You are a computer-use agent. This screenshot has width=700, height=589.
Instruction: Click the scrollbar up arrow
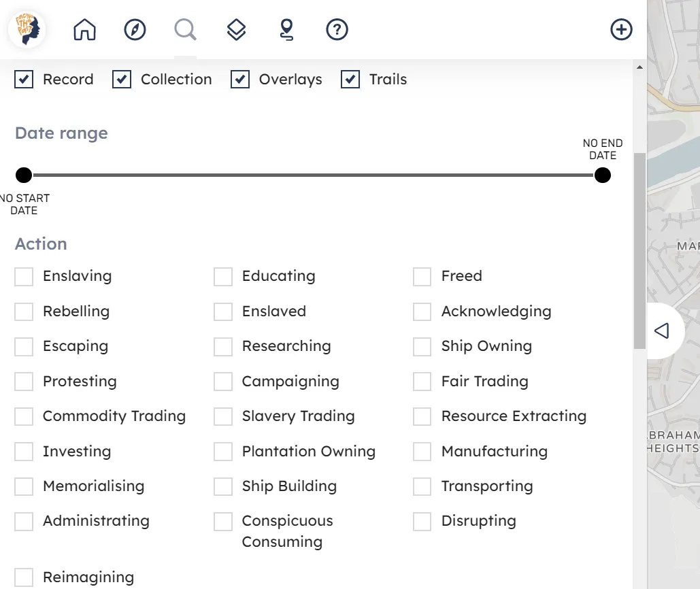point(639,67)
